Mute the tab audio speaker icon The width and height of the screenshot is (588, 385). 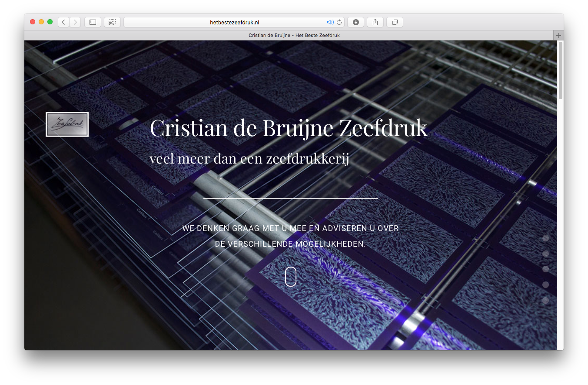(x=330, y=22)
